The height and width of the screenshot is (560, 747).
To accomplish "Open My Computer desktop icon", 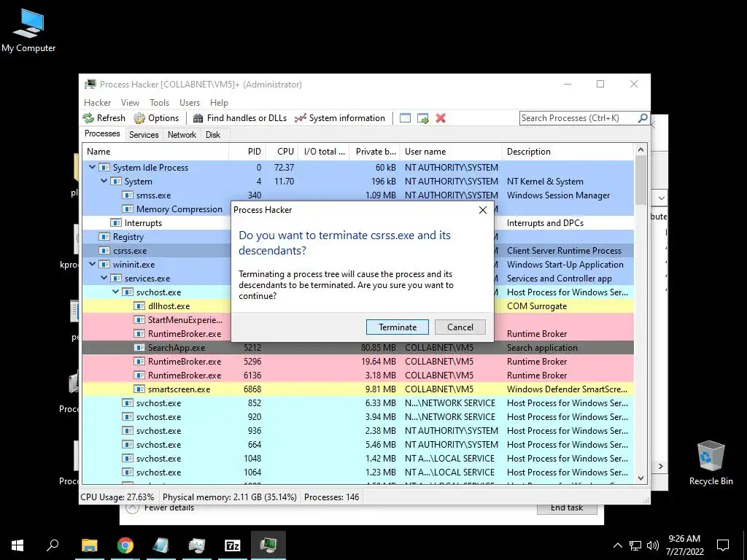I will pos(28,31).
